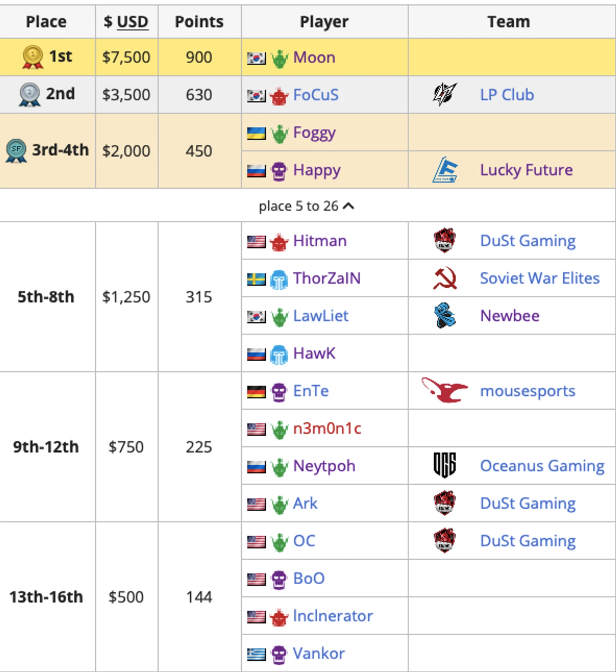Click the Lucky Future team logo
Screen dimensions: 616x672
[x=445, y=170]
